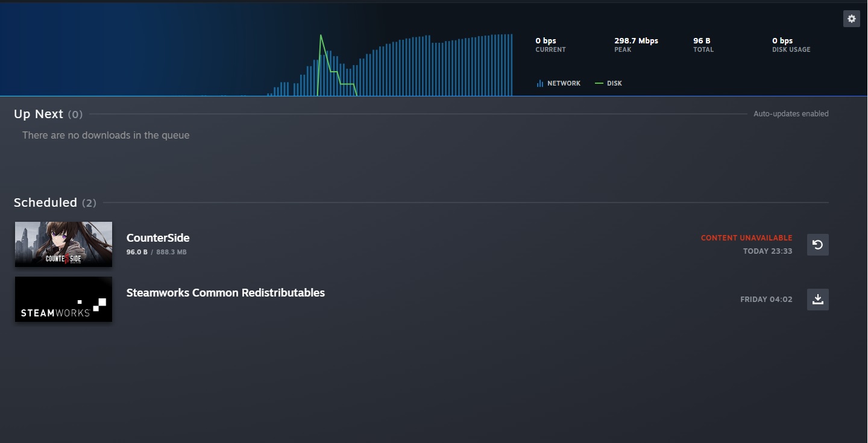Click the 0 bps CURRENT speed stat

coord(550,45)
